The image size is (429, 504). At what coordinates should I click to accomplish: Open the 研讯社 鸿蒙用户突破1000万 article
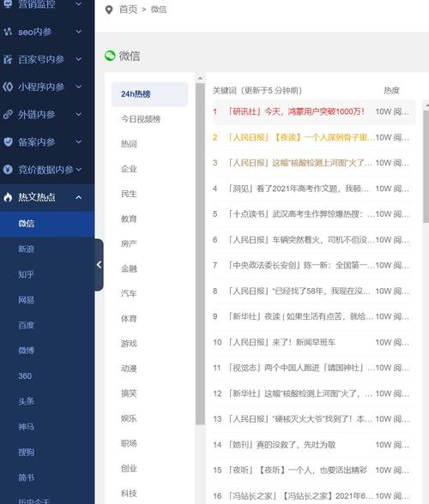[x=296, y=111]
